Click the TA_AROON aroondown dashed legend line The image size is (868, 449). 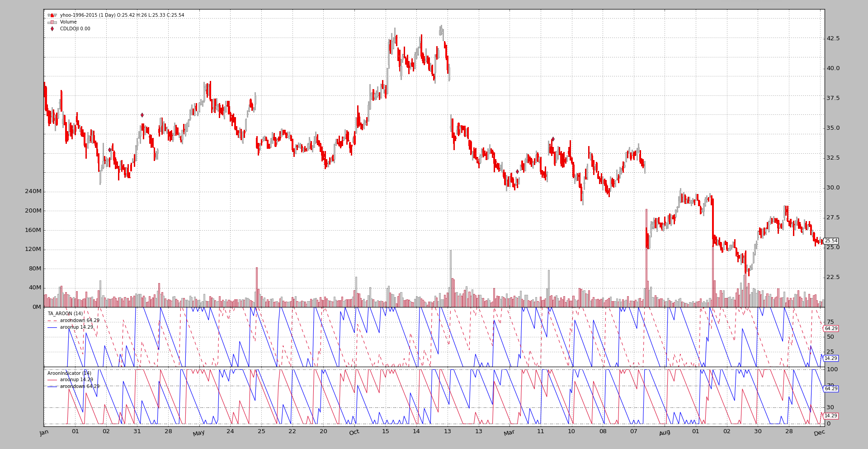(x=52, y=321)
